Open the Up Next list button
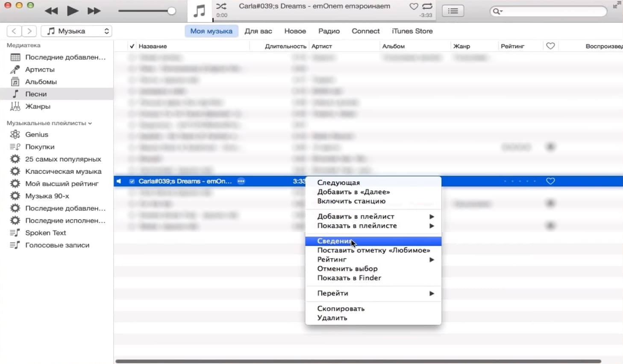 coord(453,11)
